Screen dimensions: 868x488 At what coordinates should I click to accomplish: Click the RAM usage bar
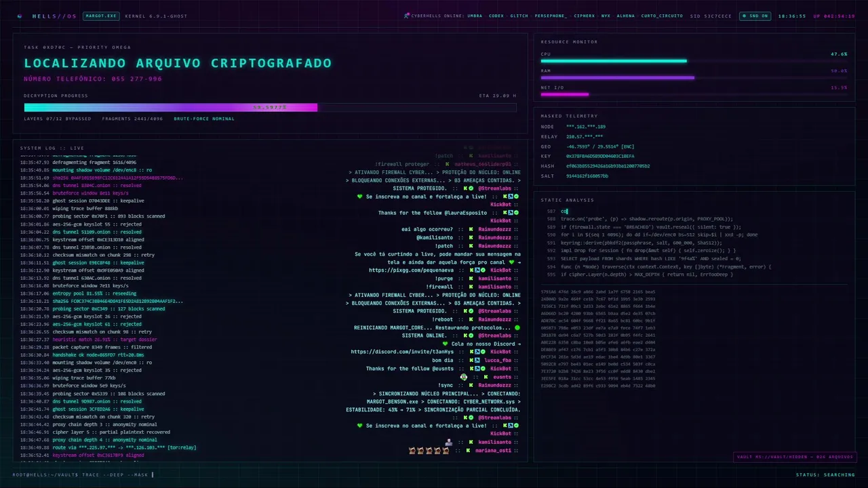694,78
